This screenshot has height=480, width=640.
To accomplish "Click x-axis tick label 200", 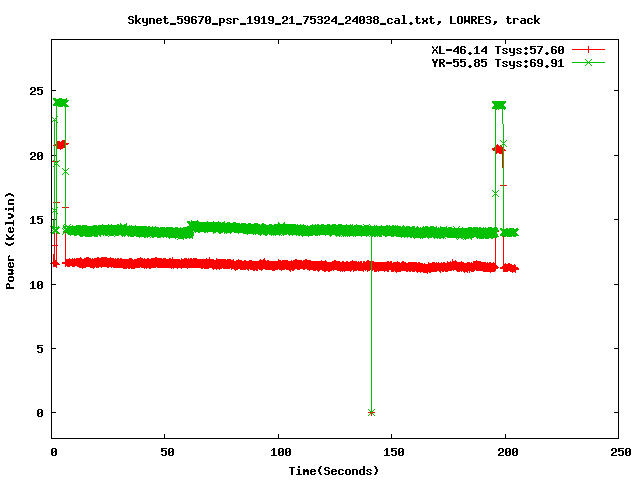I will [x=507, y=452].
